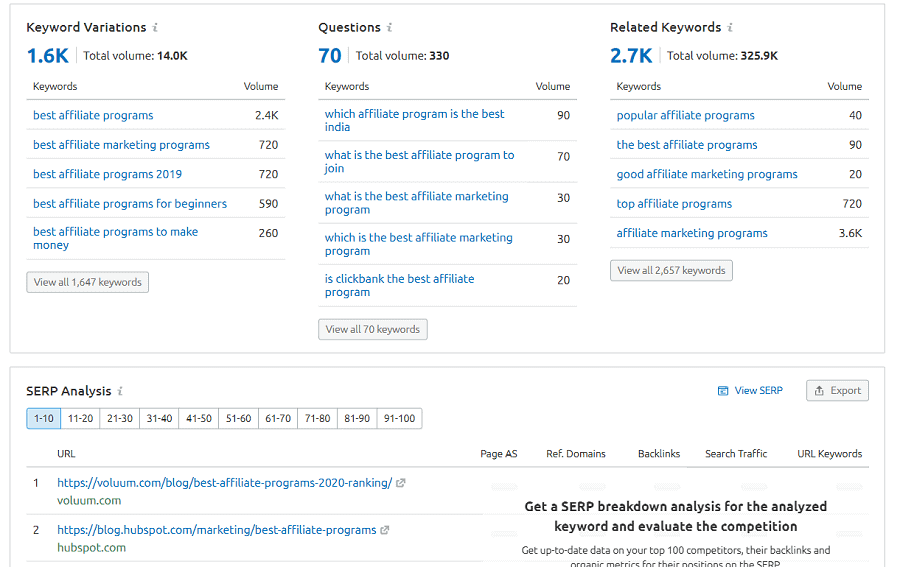Open related keyword 'affiliate marketing programs'
900x567 pixels.
point(692,233)
